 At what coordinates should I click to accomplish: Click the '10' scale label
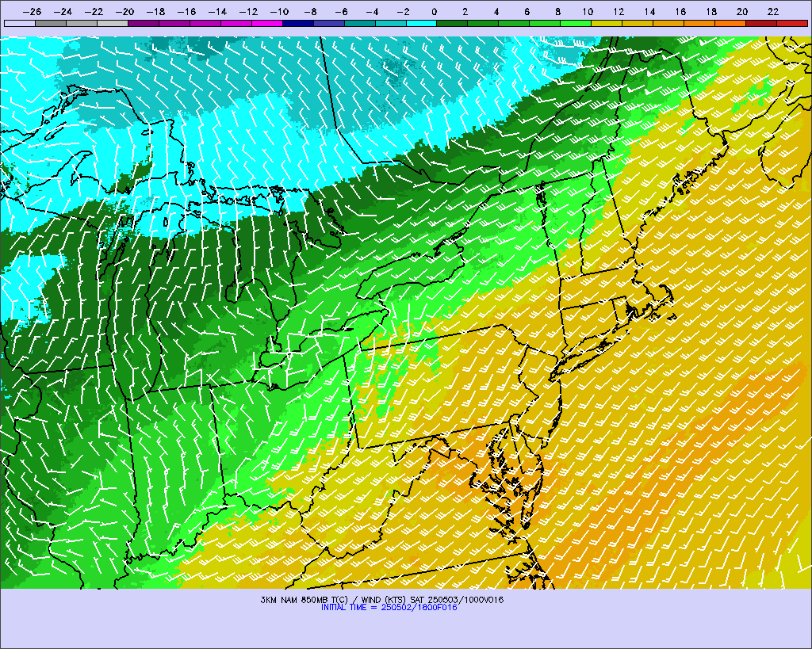point(588,11)
